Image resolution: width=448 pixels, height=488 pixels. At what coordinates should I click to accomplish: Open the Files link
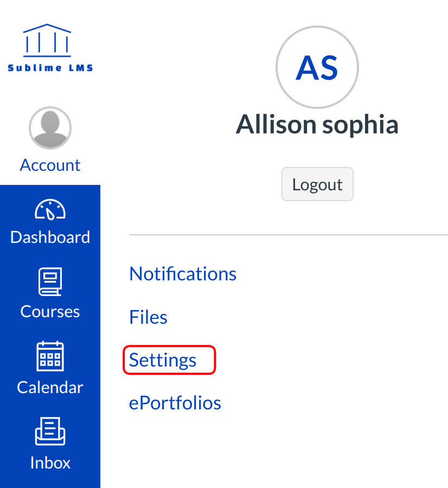point(148,317)
